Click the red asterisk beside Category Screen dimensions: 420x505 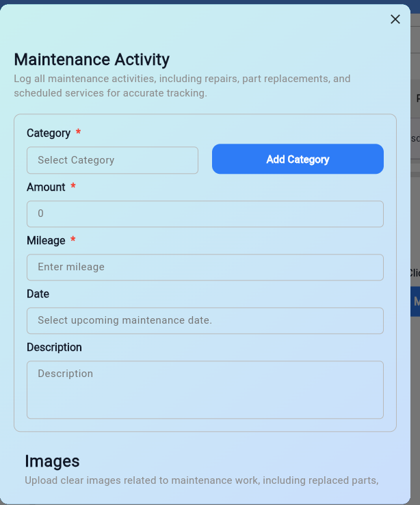coord(79,132)
